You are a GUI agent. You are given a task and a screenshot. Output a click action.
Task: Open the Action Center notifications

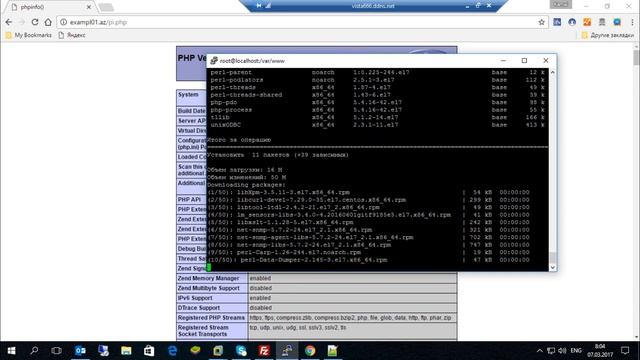click(x=625, y=350)
